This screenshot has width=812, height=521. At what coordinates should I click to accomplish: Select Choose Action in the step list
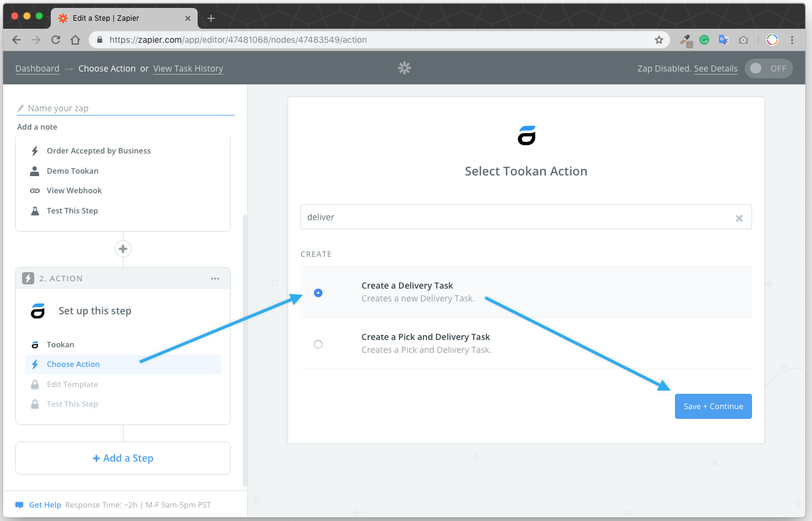123,364
